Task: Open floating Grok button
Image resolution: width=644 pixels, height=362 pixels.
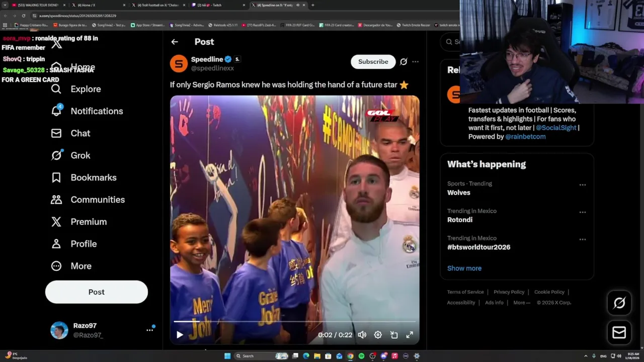Action: (x=619, y=303)
